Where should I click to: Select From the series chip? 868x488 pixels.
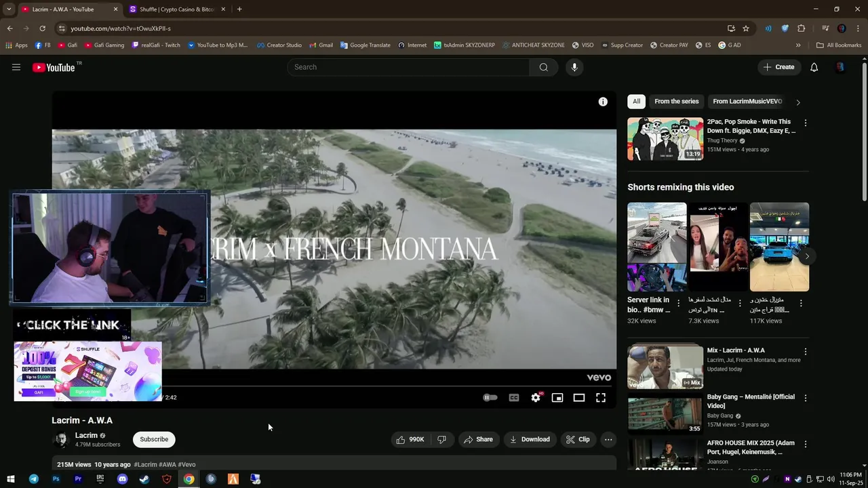[676, 102]
